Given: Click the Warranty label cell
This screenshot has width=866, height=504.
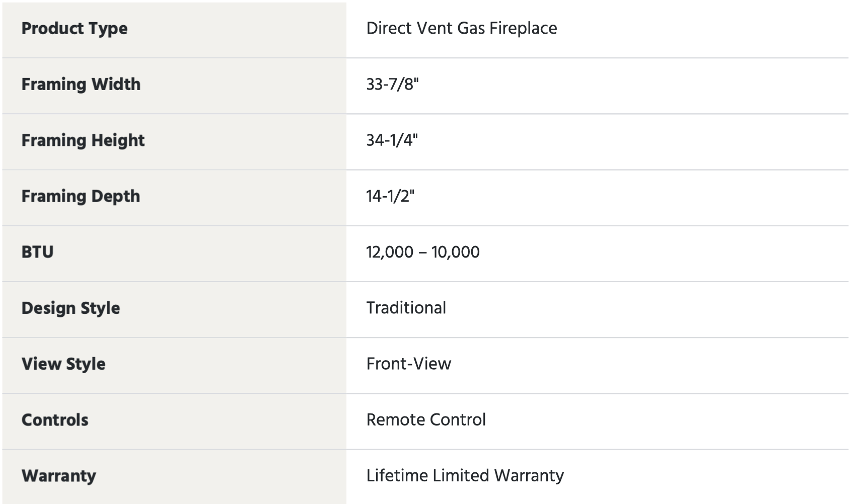Looking at the screenshot, I should 174,477.
